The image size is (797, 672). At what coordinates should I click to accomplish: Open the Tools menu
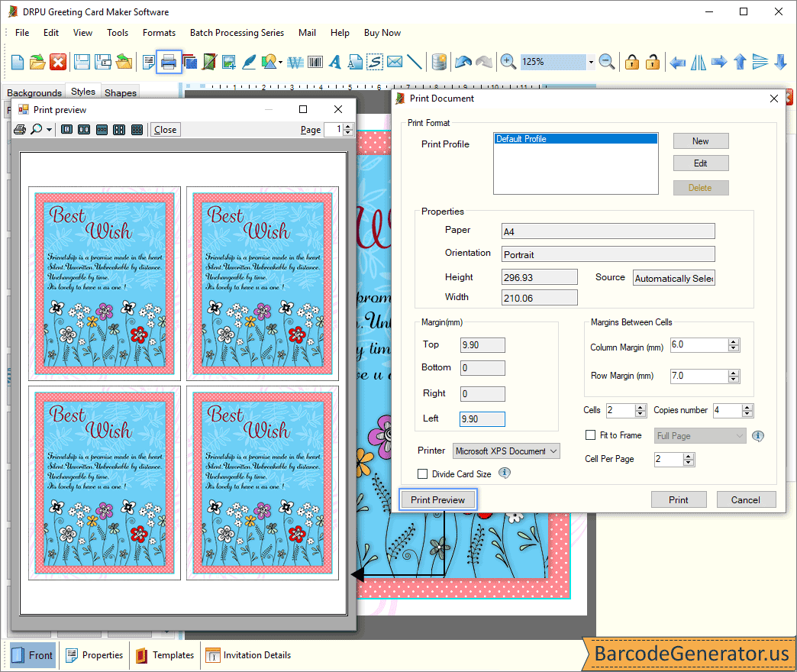coord(118,33)
